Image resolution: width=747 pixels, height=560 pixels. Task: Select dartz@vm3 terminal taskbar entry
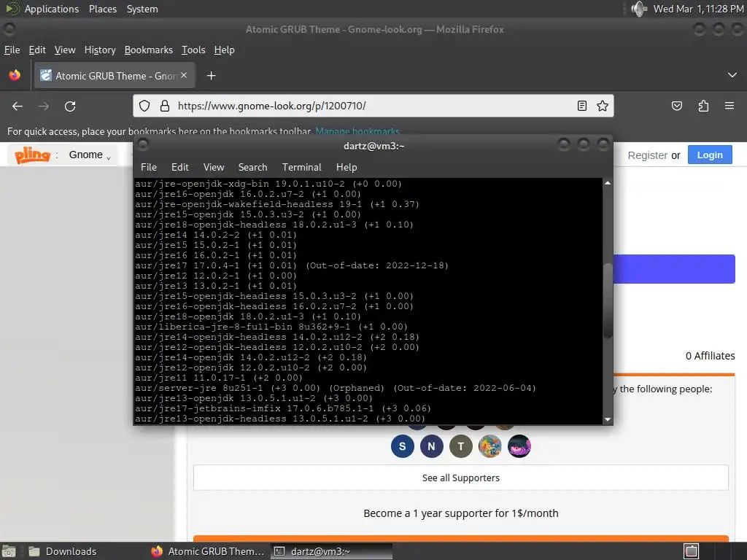[332, 551]
